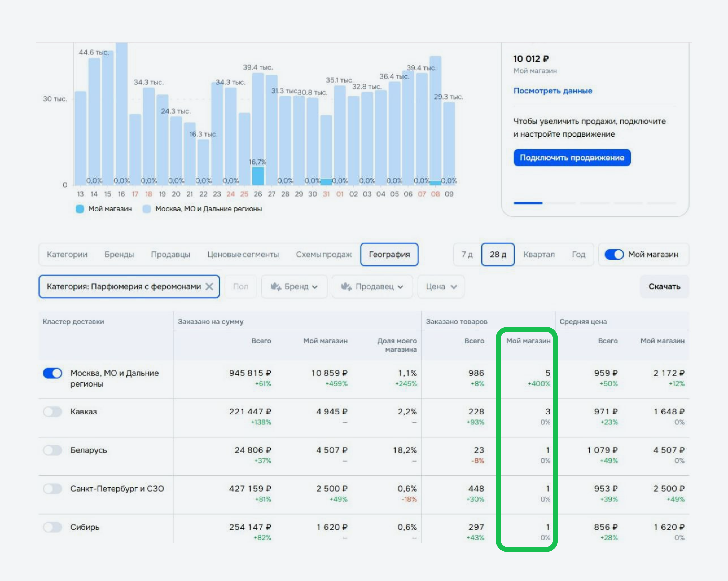Click the active first carousel indicator
The height and width of the screenshot is (581, 728).
(x=528, y=203)
